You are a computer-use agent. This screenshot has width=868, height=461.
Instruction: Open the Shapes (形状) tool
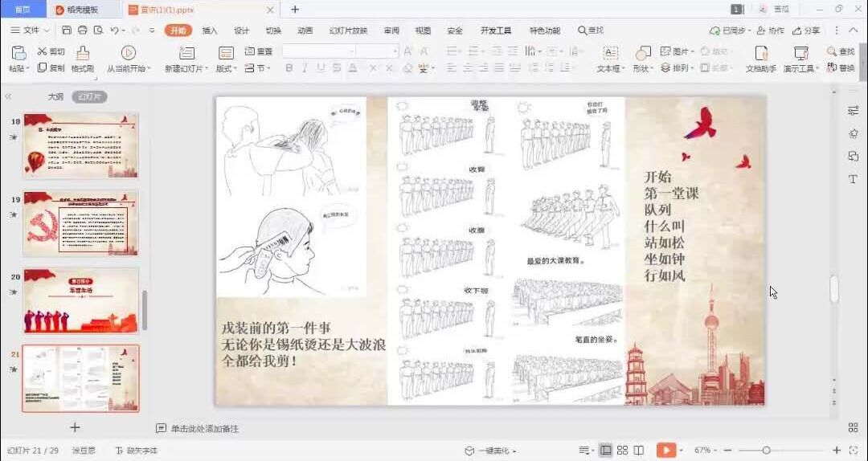coord(642,53)
